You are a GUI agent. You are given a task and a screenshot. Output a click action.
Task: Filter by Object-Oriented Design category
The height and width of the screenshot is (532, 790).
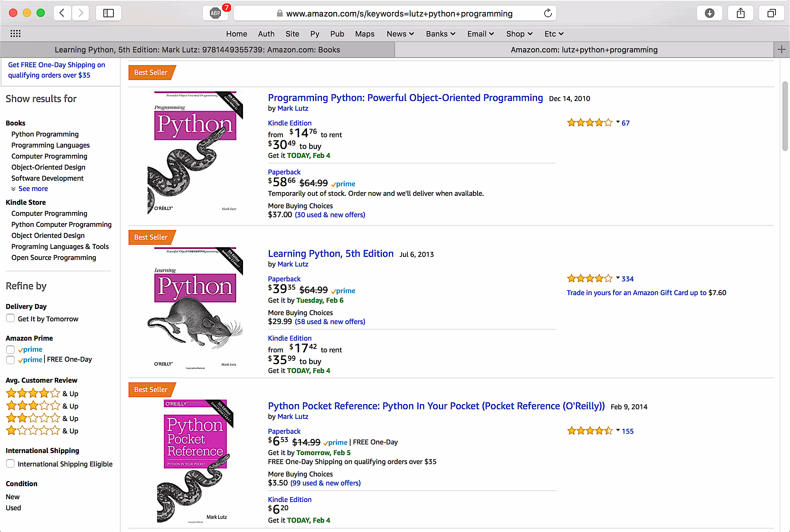48,167
